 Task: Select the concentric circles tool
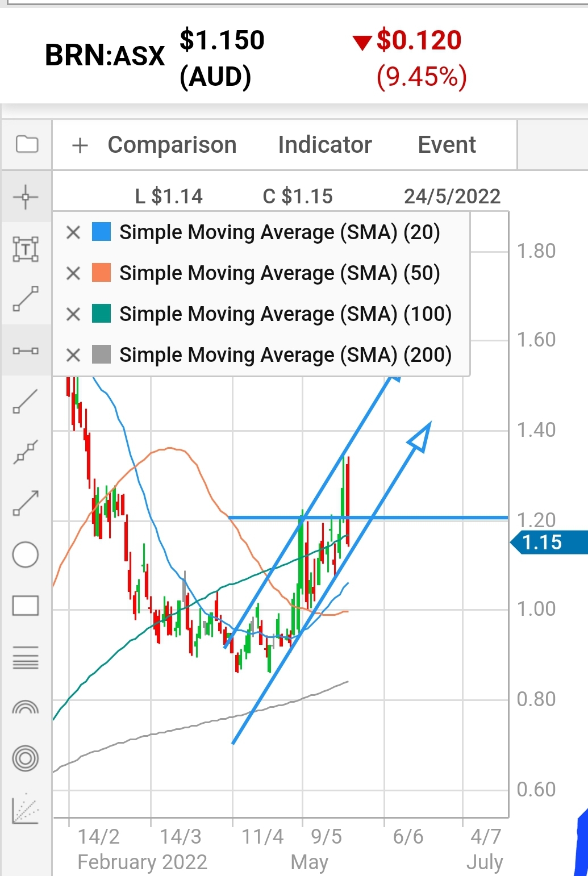pos(26,758)
